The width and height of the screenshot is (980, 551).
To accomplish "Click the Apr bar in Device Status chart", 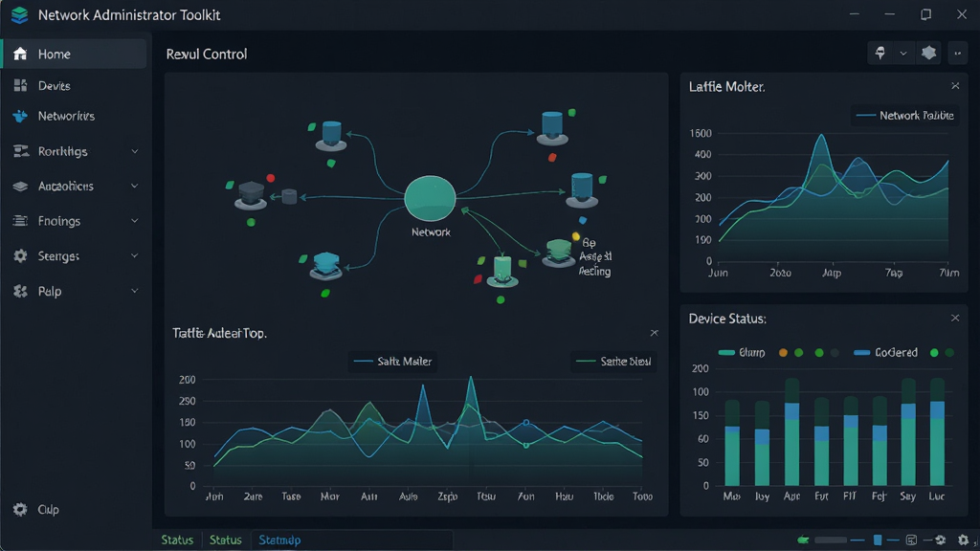I will [791, 431].
